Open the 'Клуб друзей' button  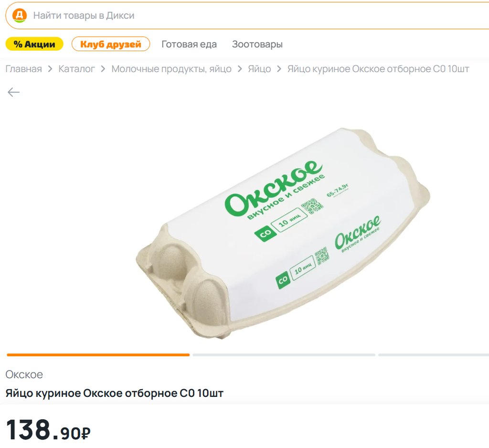point(111,44)
